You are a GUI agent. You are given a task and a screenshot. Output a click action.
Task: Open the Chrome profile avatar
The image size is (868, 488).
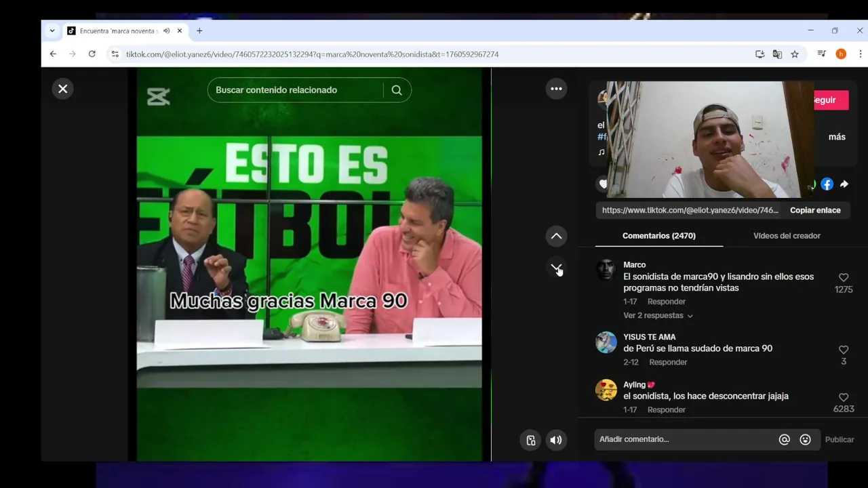click(x=841, y=54)
